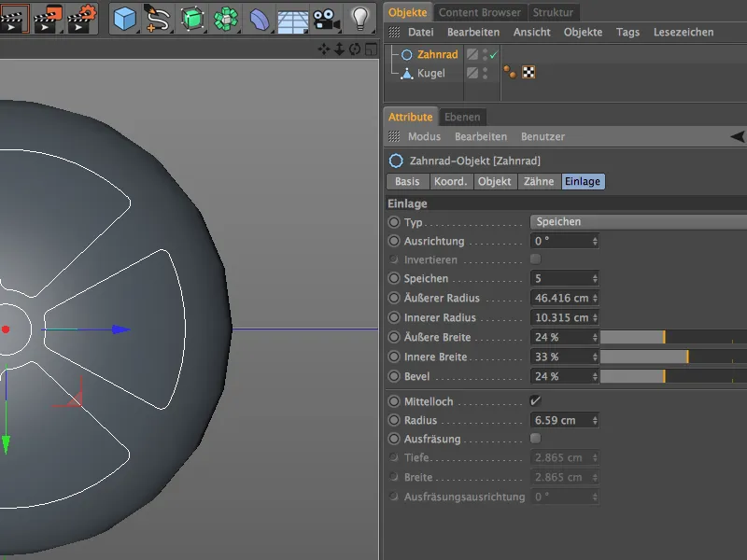747x560 pixels.
Task: Open the Lesezeichen menu
Action: (684, 32)
